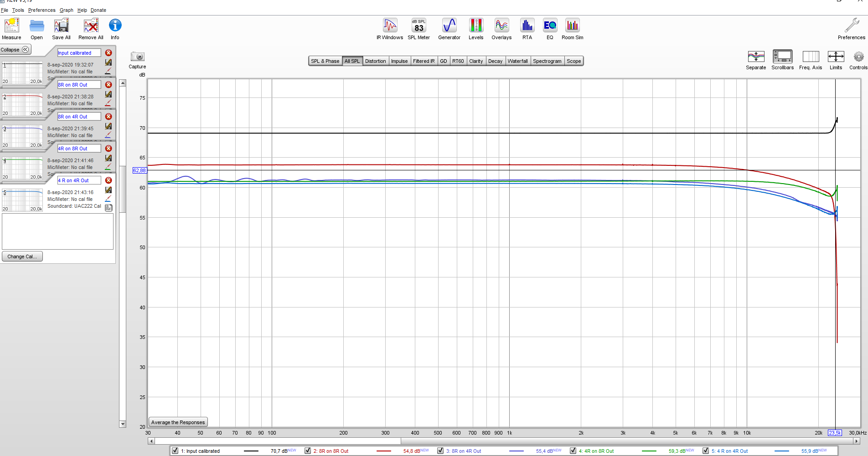Open the Graph menu

(67, 10)
